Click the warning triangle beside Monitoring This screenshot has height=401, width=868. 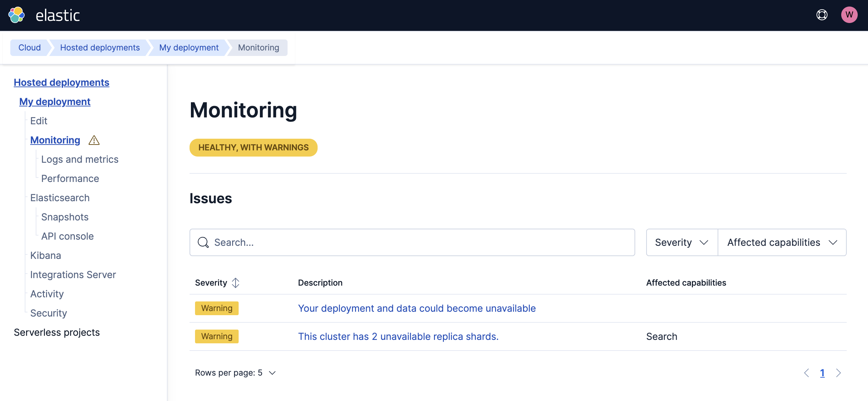(x=94, y=140)
